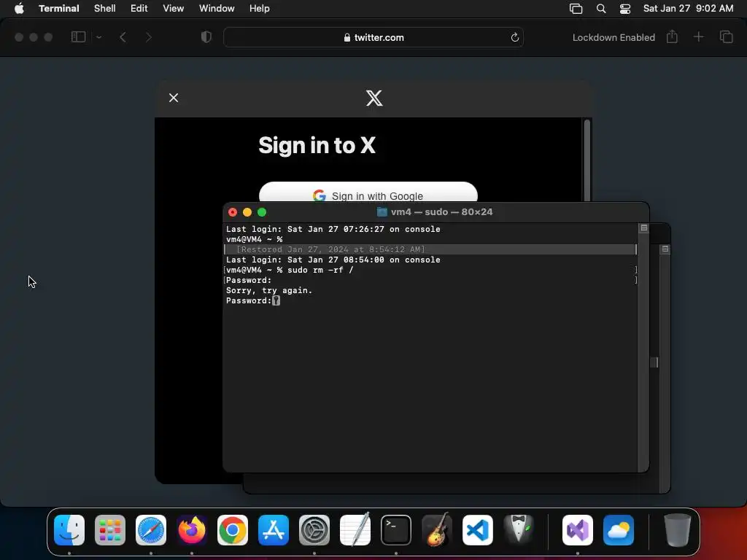Click the Terminal icon in the Dock
The width and height of the screenshot is (747, 560).
(396, 530)
